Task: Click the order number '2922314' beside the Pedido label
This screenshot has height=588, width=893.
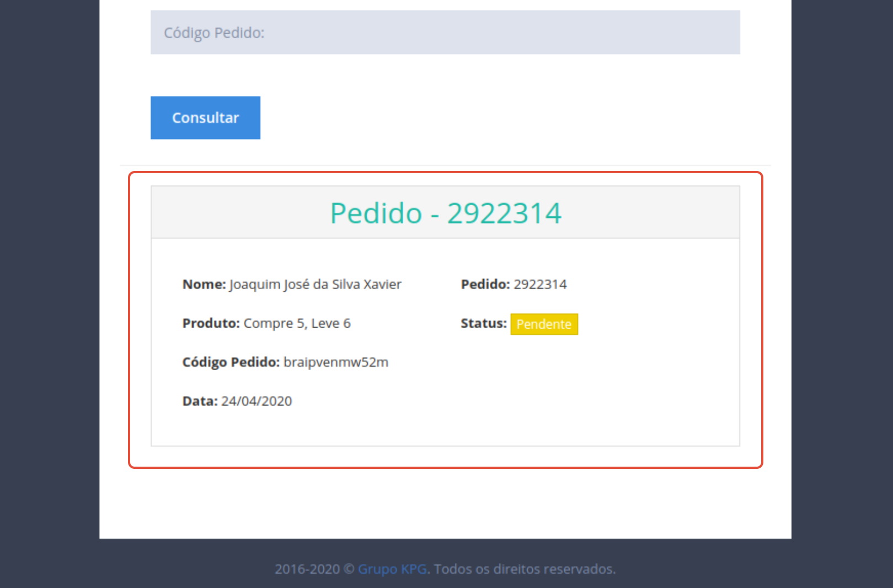Action: tap(540, 284)
